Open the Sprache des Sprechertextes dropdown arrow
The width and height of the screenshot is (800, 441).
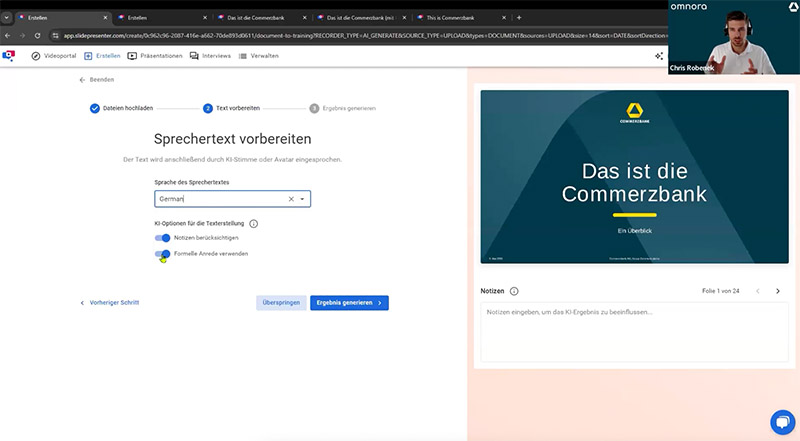[x=303, y=199]
